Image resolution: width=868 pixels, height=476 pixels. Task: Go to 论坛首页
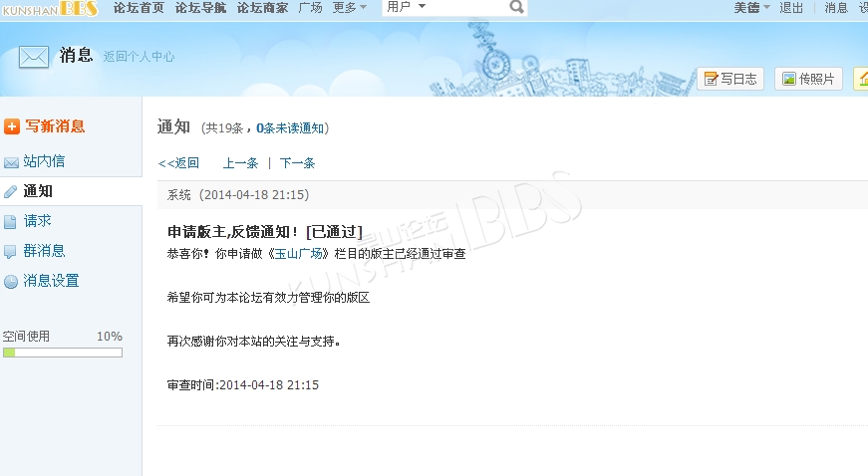tap(139, 7)
